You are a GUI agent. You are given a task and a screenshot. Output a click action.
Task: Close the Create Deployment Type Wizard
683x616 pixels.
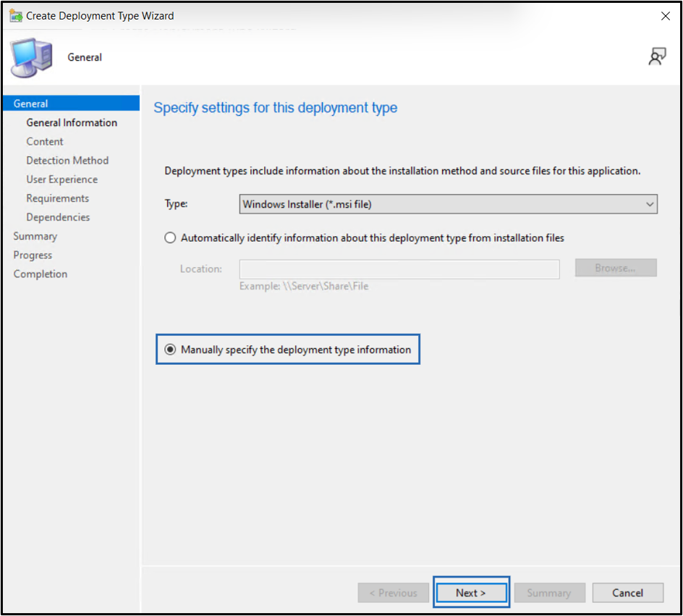(665, 16)
